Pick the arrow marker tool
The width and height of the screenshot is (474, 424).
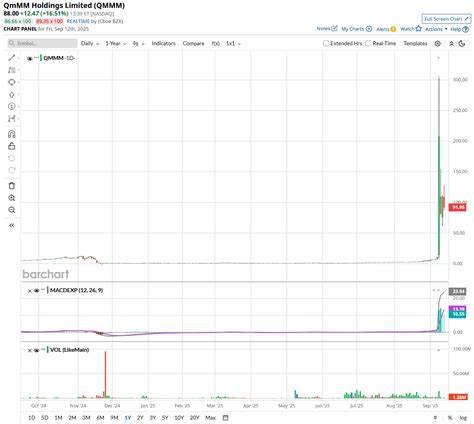coord(12,95)
